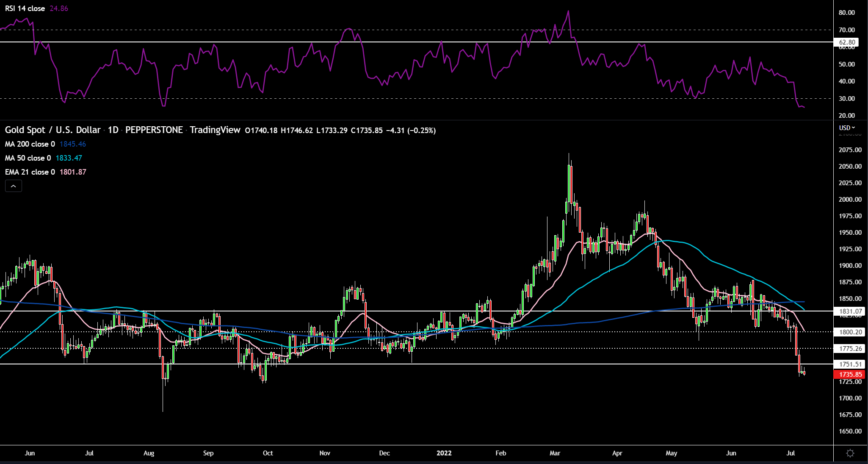Click the EMA 21 close legend
The width and height of the screenshot is (868, 464).
(30, 172)
